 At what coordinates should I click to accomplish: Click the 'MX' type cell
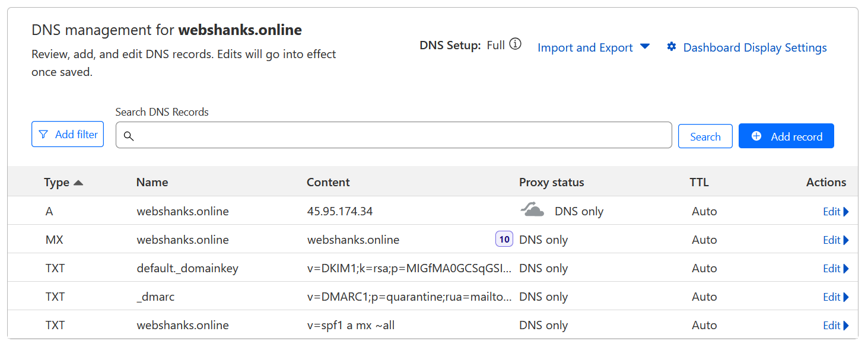(x=54, y=240)
